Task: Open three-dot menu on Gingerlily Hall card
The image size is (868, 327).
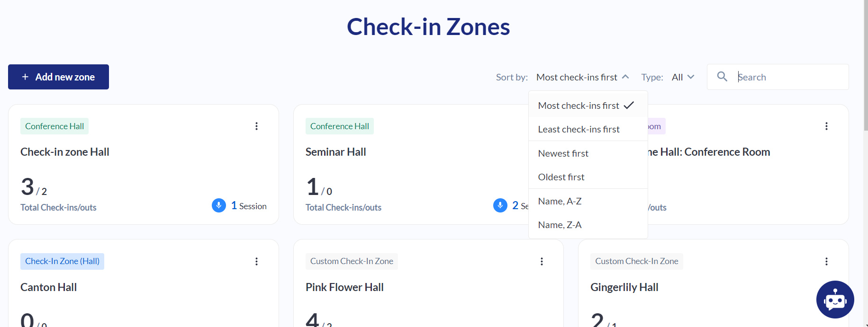Action: coord(826,262)
